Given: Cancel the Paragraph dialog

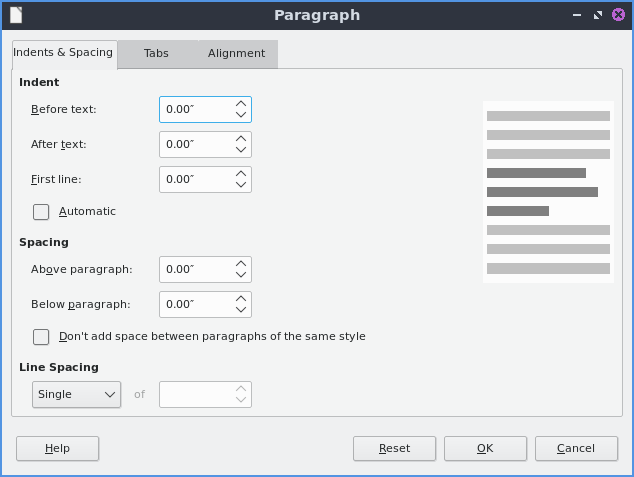Looking at the screenshot, I should coord(575,449).
